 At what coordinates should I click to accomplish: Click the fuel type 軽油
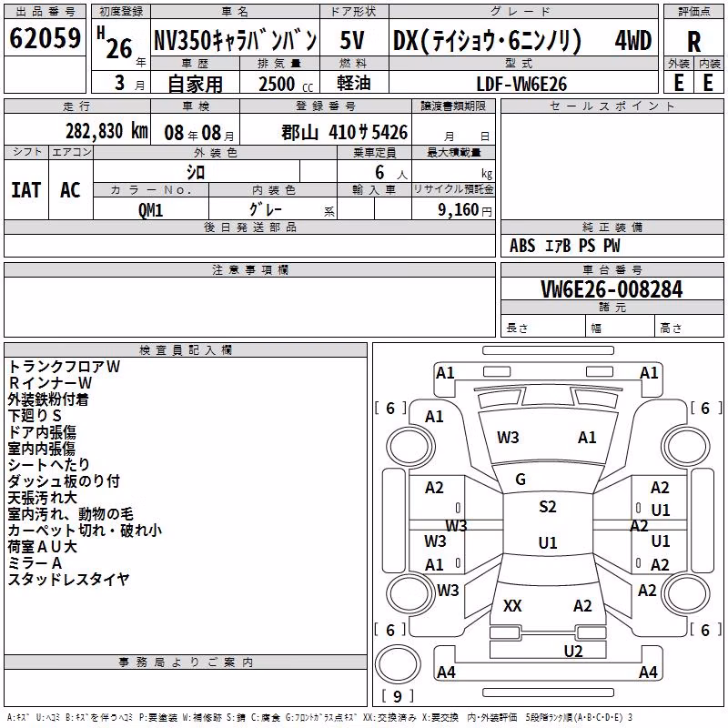coord(354,83)
